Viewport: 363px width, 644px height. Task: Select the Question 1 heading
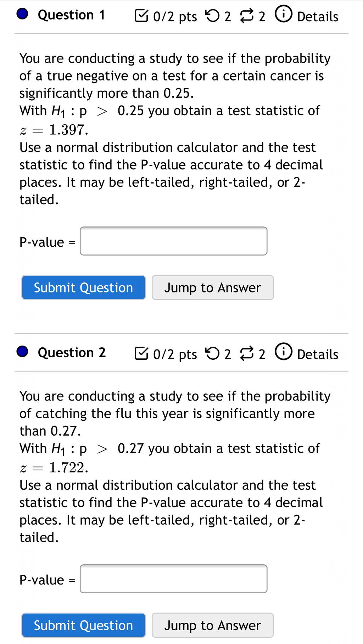tap(71, 15)
